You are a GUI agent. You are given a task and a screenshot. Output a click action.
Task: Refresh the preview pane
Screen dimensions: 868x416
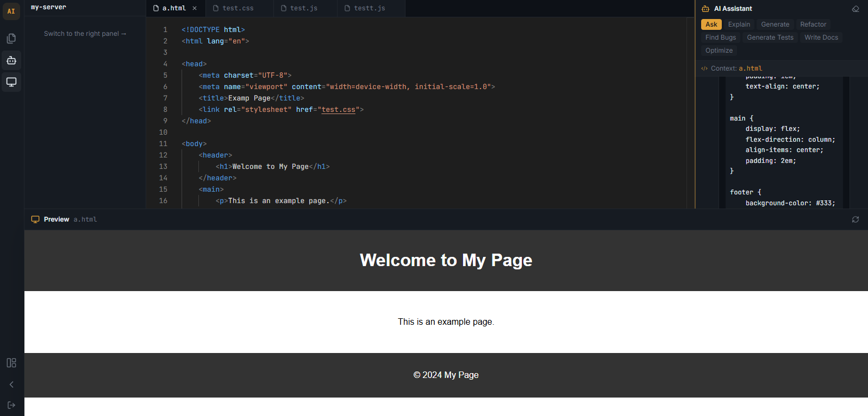point(855,219)
